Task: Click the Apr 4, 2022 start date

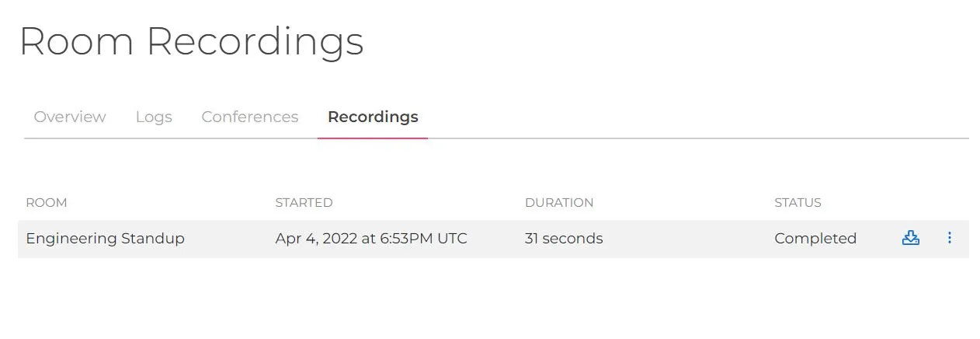Action: point(315,239)
